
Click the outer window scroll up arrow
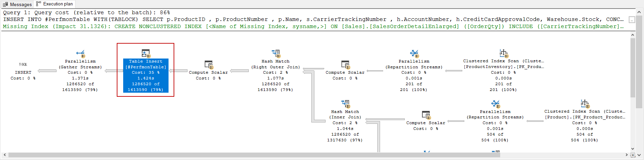639,12
